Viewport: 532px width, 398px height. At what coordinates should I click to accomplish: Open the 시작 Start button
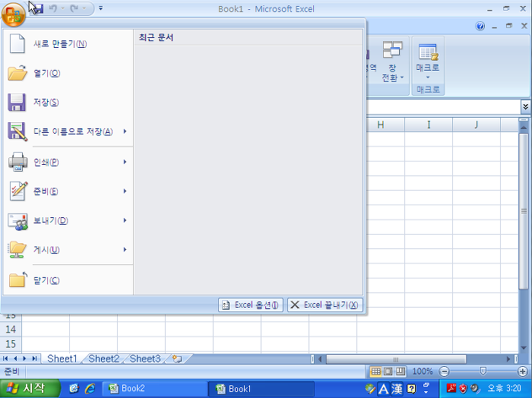pyautogui.click(x=30, y=389)
